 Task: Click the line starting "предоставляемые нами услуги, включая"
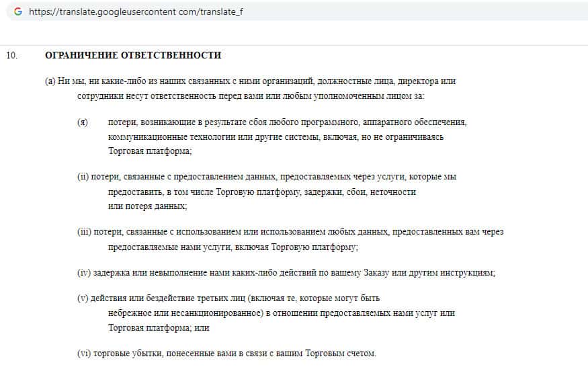(x=233, y=247)
